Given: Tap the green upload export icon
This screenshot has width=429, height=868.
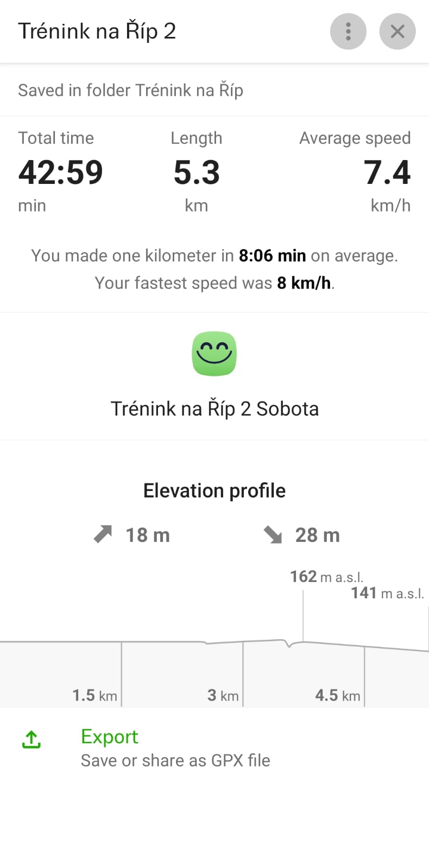Looking at the screenshot, I should (31, 739).
